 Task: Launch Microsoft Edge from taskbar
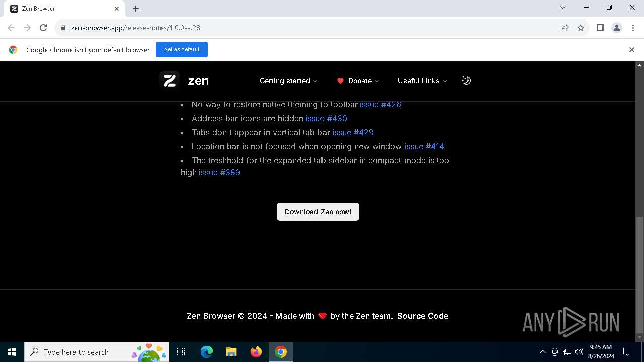206,352
